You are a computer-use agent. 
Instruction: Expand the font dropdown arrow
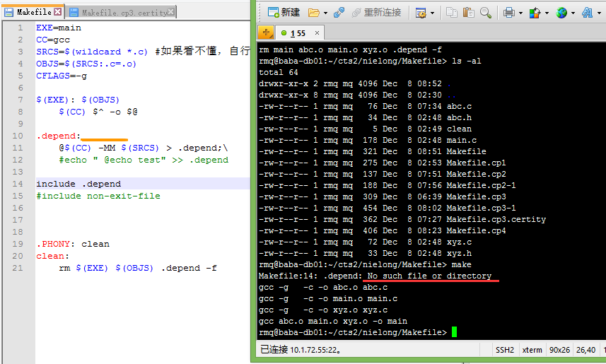pos(599,13)
